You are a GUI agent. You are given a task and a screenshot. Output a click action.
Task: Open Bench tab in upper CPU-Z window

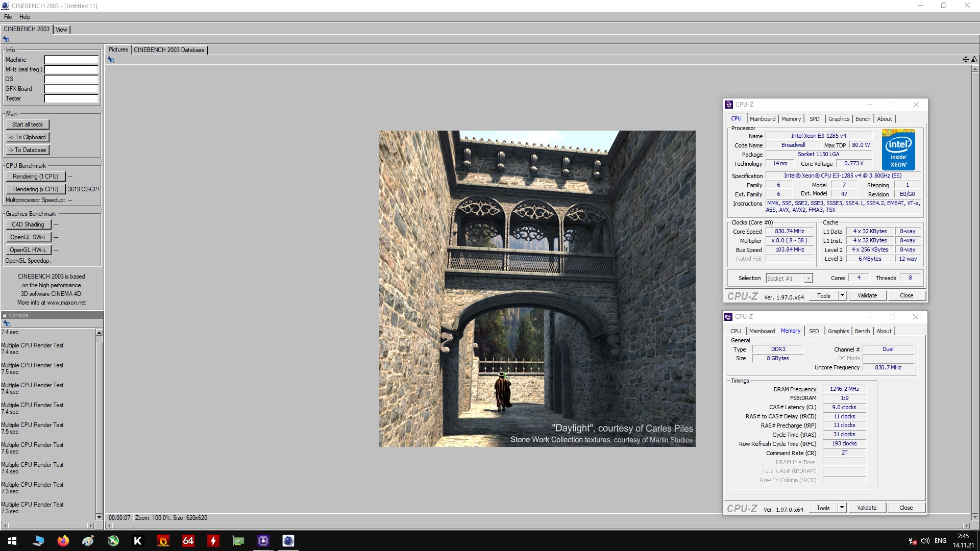(x=863, y=119)
